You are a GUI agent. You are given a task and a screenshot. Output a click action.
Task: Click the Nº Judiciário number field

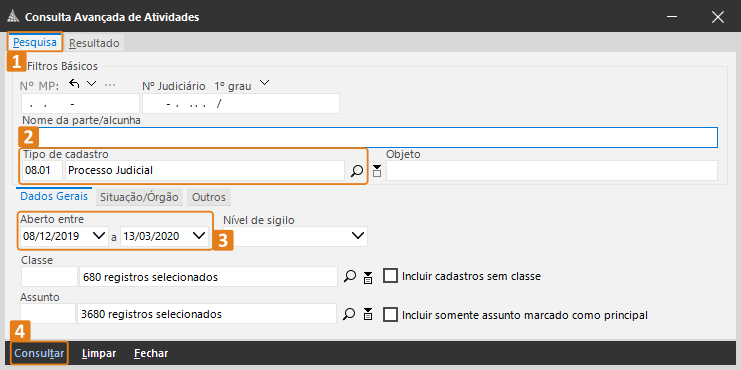point(241,103)
